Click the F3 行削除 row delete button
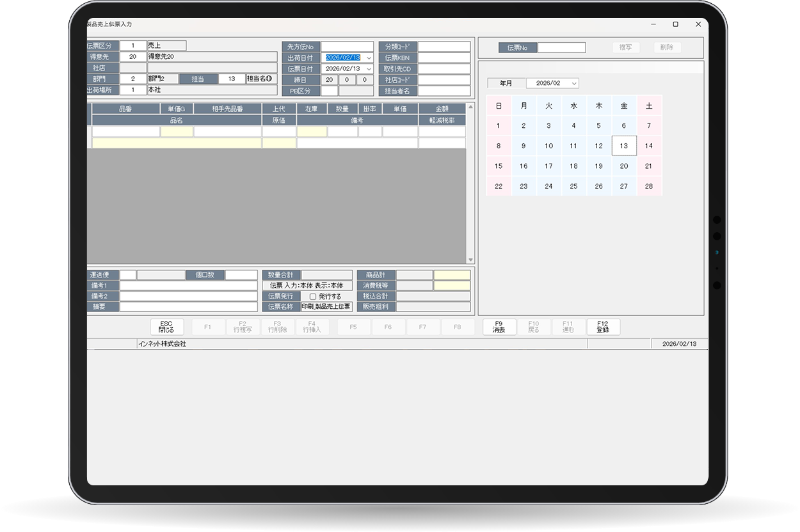800x532 pixels. click(277, 327)
